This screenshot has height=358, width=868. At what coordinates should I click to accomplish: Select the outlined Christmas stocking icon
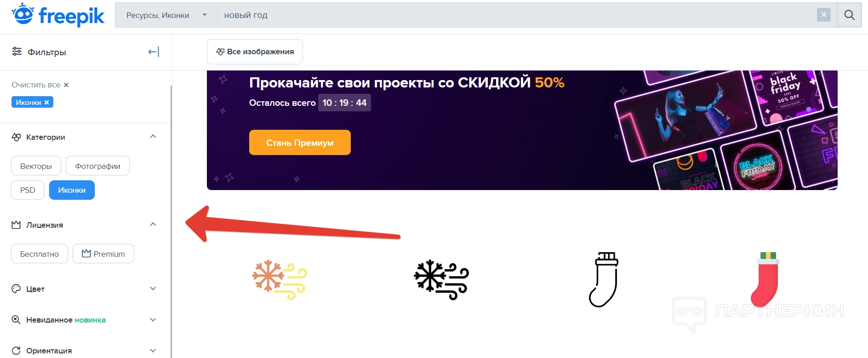(604, 279)
